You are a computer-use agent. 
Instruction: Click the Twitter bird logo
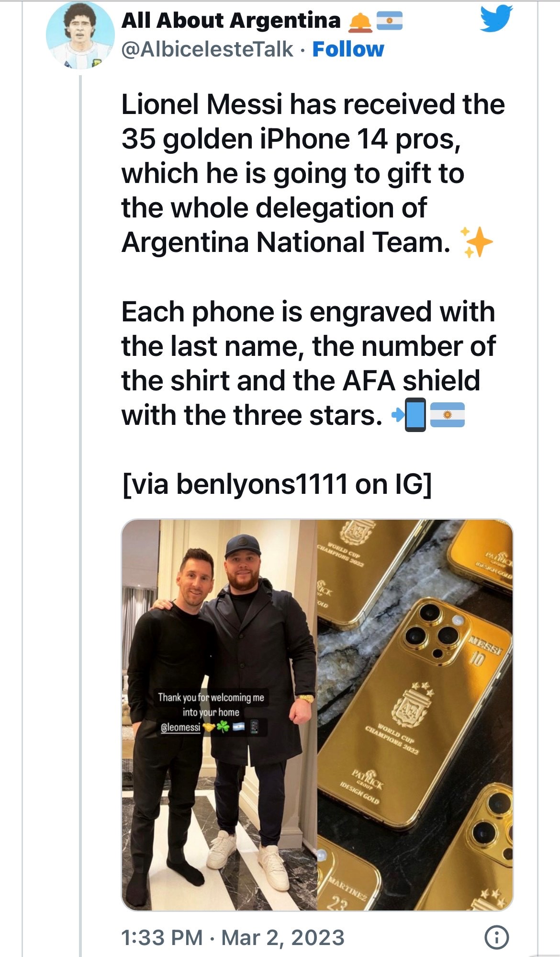point(496,18)
